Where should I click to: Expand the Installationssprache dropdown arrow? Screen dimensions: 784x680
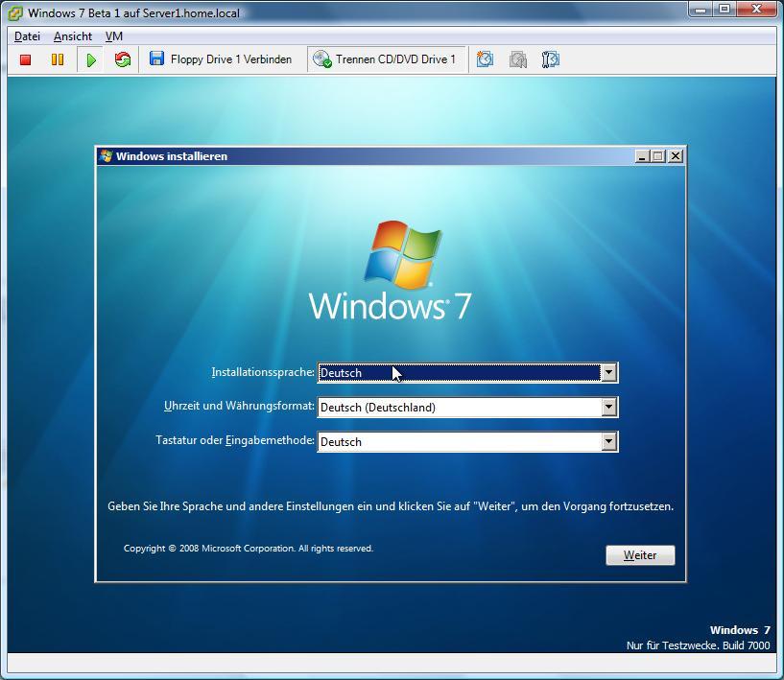608,372
